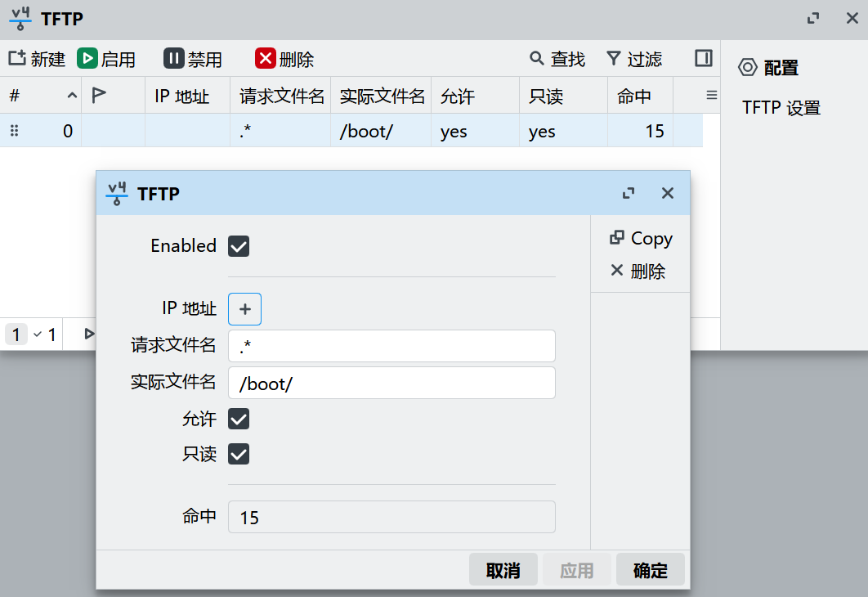Click the Copy icon in dialog sidebar
This screenshot has height=597, width=868.
(617, 238)
